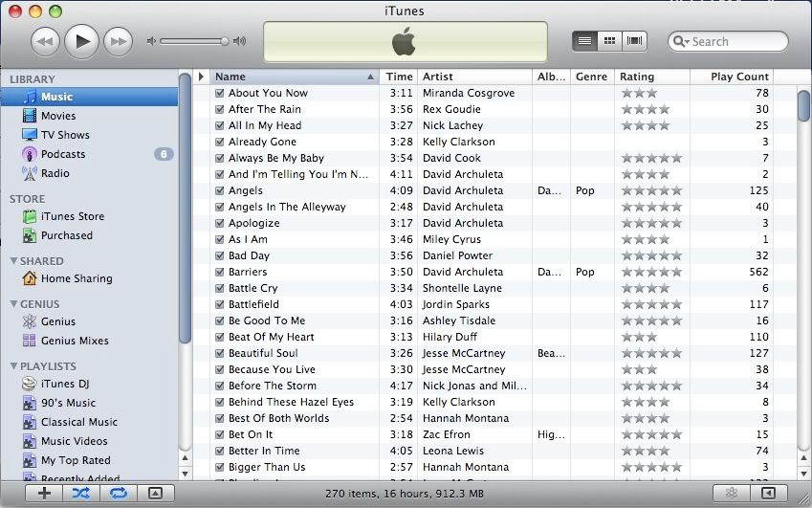Click the Play button
The image size is (812, 508).
(x=81, y=41)
